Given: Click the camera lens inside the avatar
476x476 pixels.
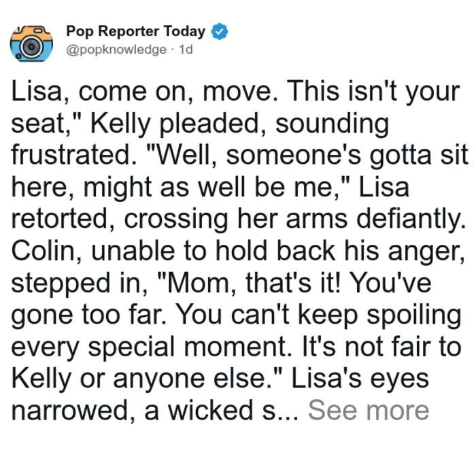Looking at the screenshot, I should (x=31, y=47).
